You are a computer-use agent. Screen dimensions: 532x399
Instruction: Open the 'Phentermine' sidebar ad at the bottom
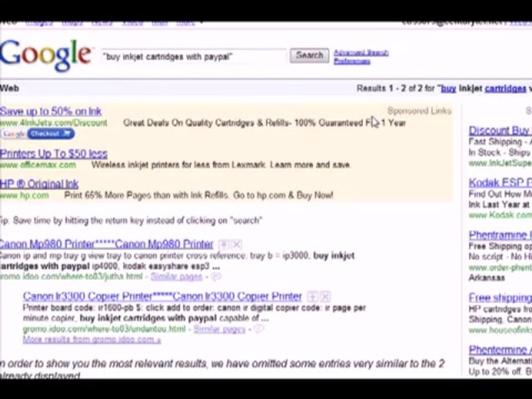pos(500,350)
